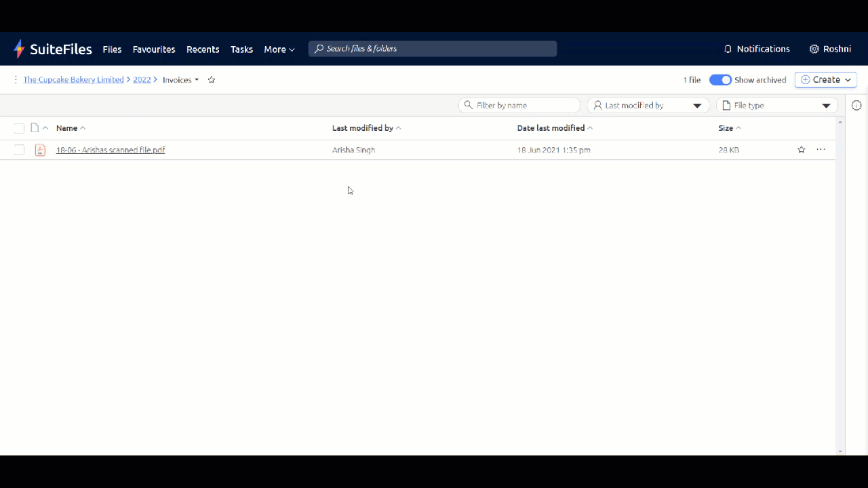Disable the Show archived toggle
Screen dimensions: 868x488
720,79
